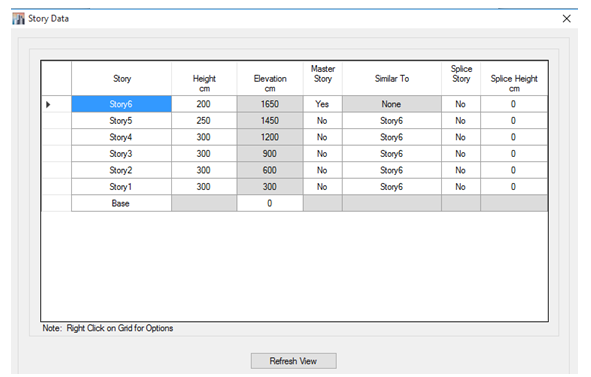Click Story6 Similar To None cell
The height and width of the screenshot is (377, 591).
(x=392, y=104)
